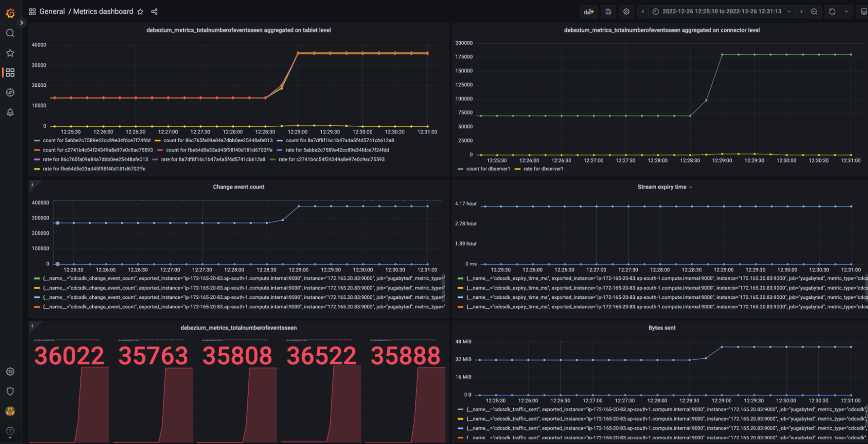The image size is (868, 444).
Task: Open the Change event count panel menu
Action: (238, 186)
